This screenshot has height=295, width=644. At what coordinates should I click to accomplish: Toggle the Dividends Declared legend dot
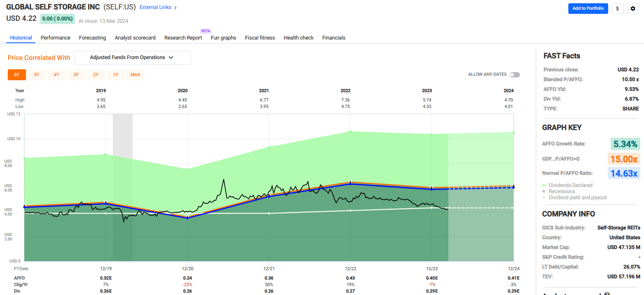[x=544, y=185]
